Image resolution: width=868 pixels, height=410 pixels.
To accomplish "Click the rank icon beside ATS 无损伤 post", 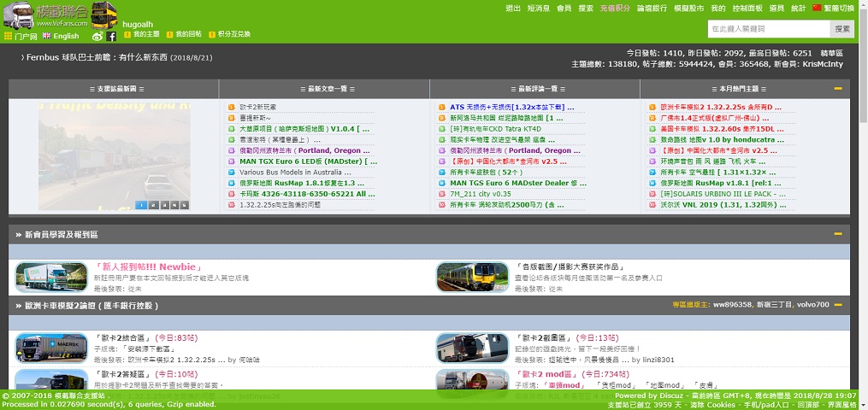I will click(442, 107).
